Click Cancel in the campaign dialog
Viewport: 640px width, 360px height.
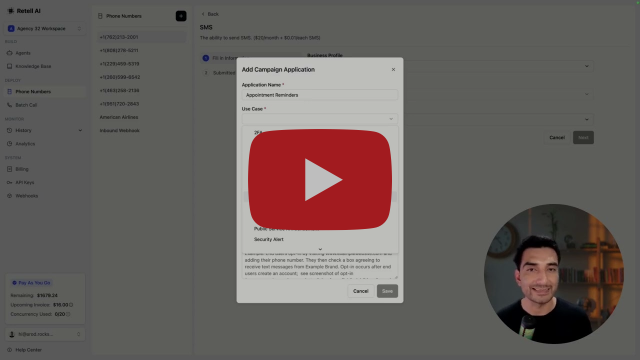pyautogui.click(x=360, y=291)
